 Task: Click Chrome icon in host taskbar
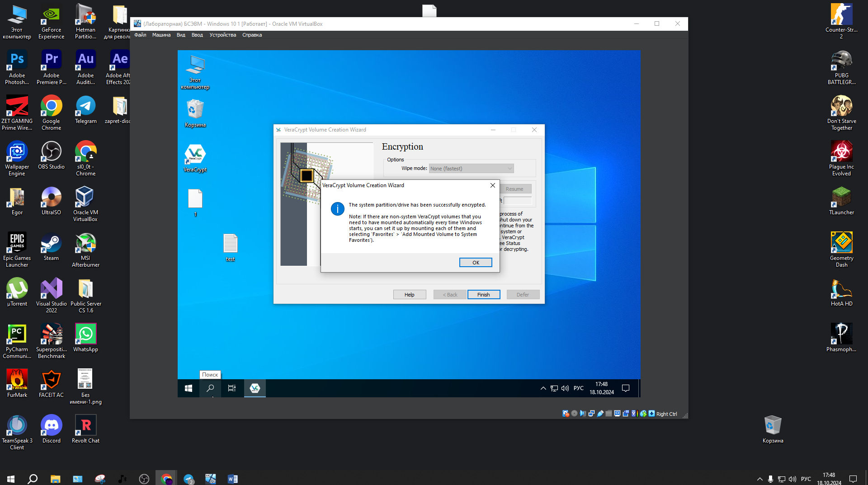[166, 479]
